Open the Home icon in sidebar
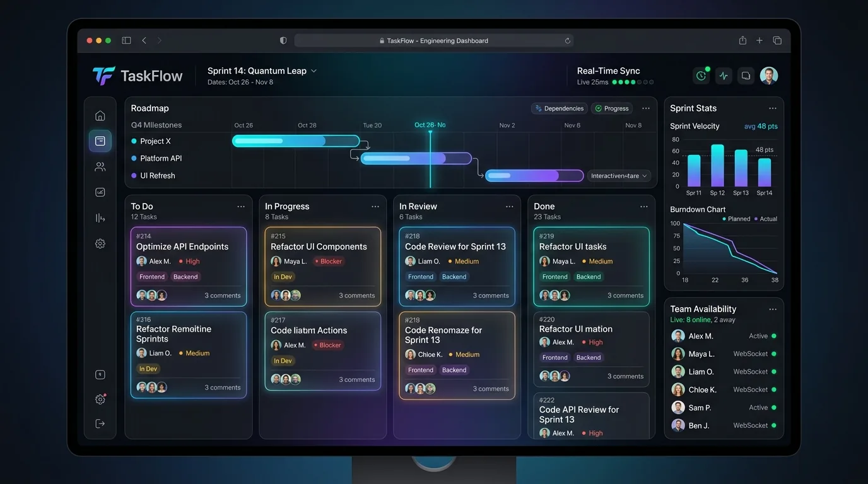This screenshot has width=868, height=484. pos(100,115)
